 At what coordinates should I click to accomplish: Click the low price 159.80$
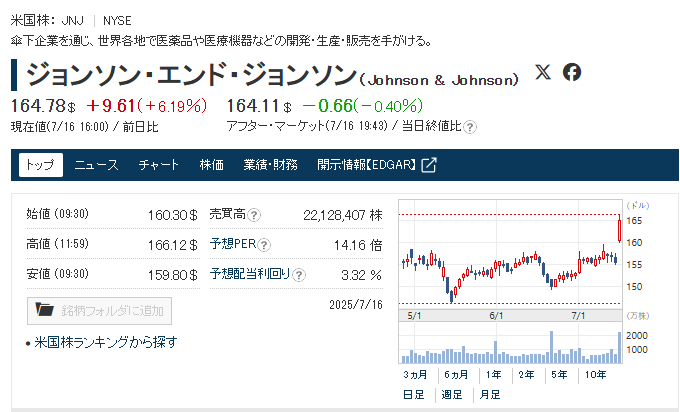coord(173,275)
